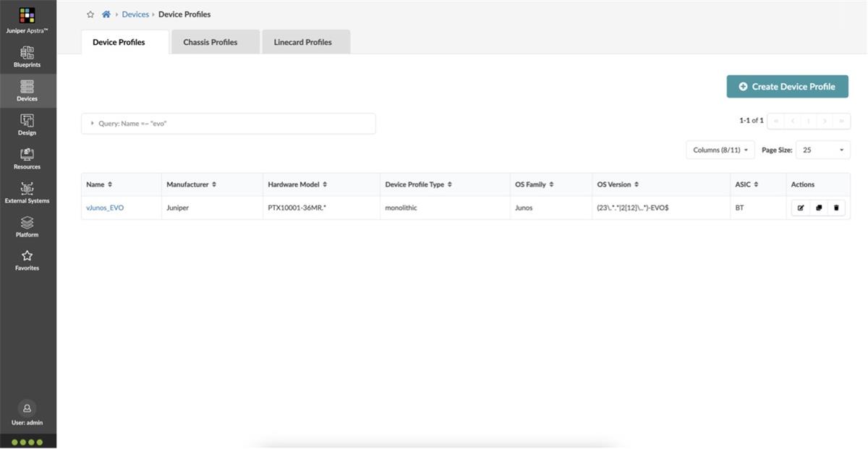Delete the vJunos_EVO device profile
This screenshot has width=868, height=449.
pyautogui.click(x=836, y=208)
